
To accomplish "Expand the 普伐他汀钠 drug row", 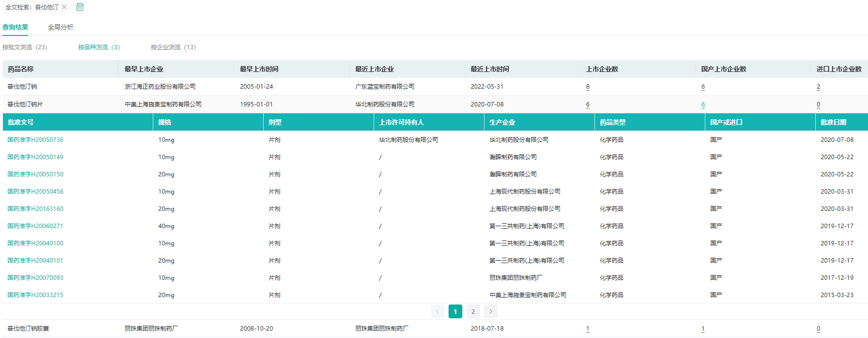I will (x=22, y=87).
